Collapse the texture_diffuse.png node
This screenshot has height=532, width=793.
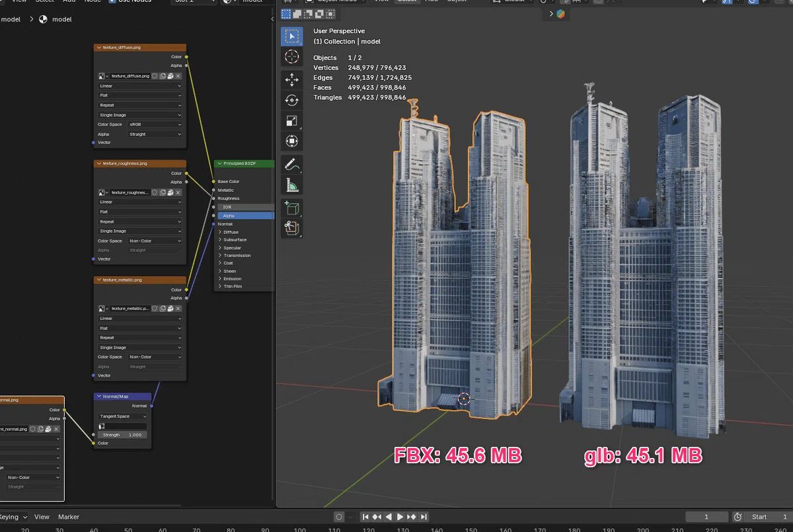click(99, 48)
